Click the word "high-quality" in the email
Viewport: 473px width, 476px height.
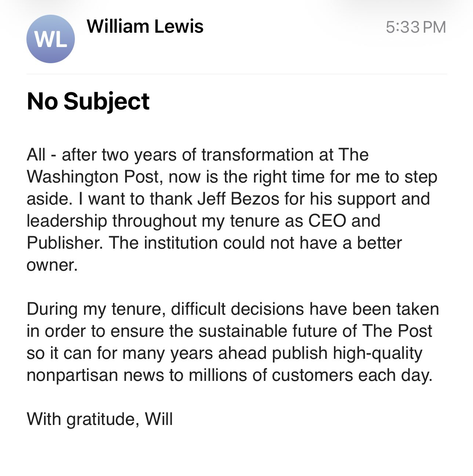378,353
